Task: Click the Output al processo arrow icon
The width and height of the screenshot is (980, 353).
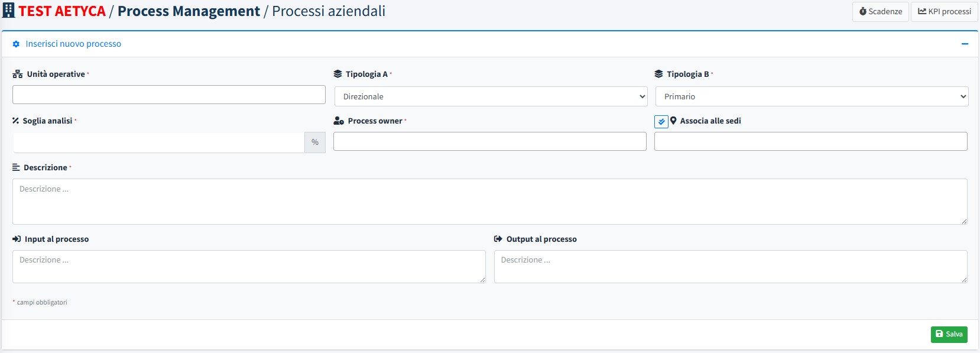Action: [498, 239]
